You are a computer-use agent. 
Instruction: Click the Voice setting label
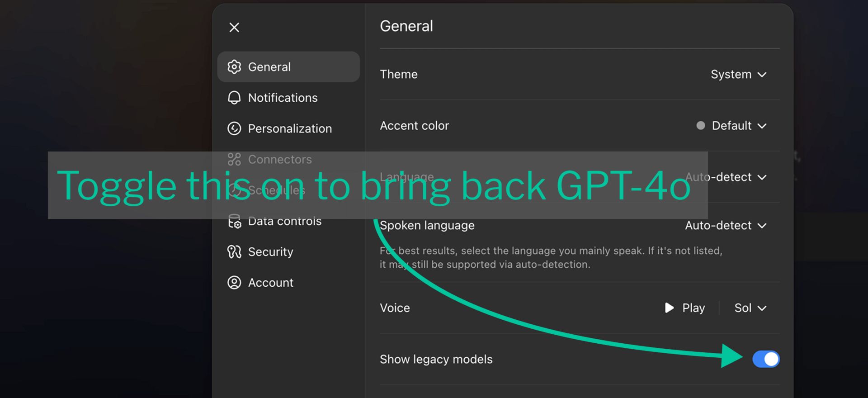(395, 308)
